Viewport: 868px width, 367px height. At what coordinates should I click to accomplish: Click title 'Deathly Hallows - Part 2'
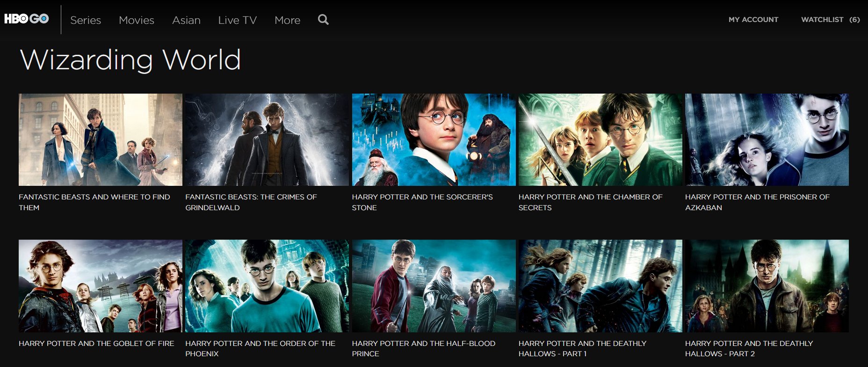749,349
